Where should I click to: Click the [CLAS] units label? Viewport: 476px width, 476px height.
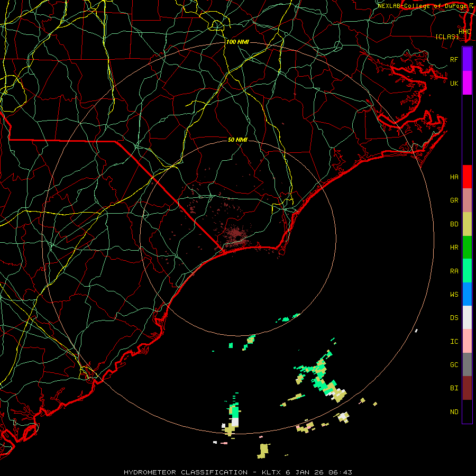(447, 36)
